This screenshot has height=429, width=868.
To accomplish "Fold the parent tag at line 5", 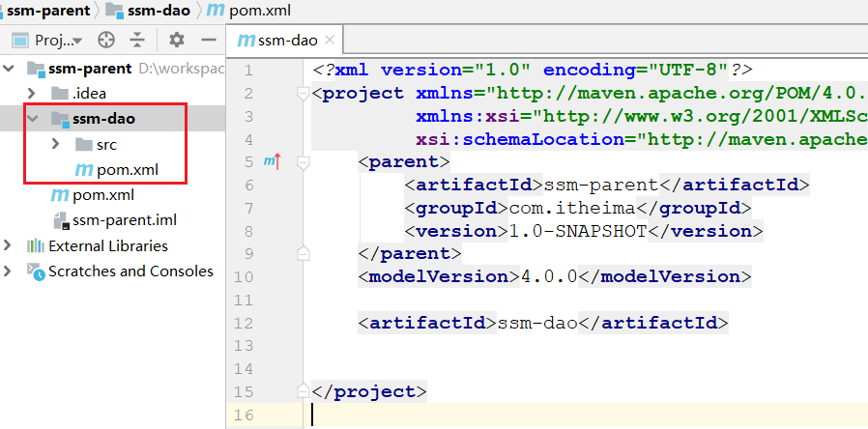I will (x=304, y=162).
